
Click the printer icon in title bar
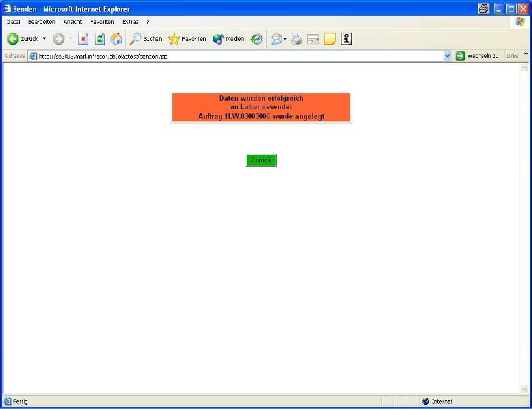point(484,8)
